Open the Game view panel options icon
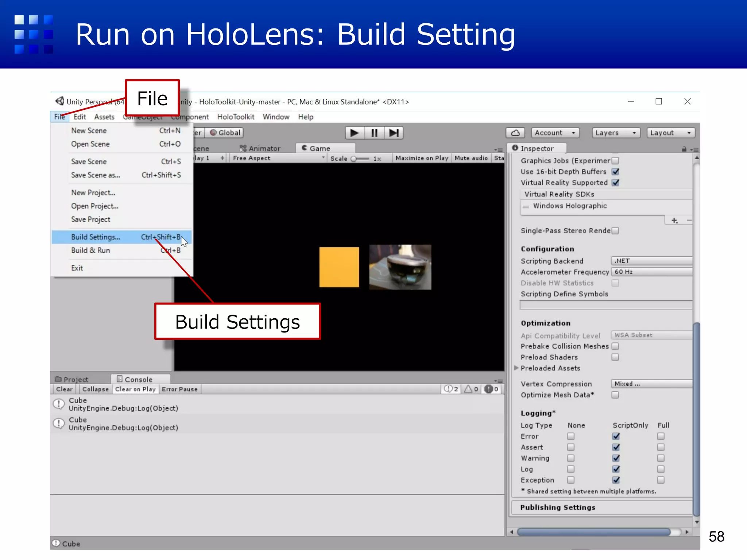Screen dimensions: 747x560 [498, 149]
